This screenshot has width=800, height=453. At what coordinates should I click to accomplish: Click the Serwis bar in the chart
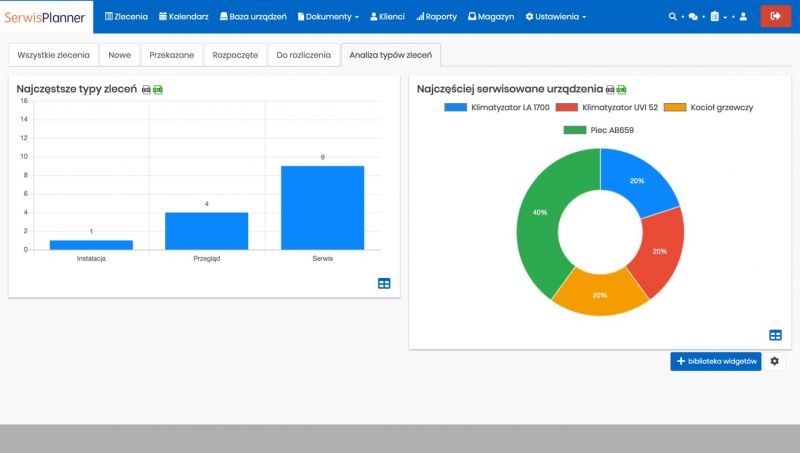(x=322, y=208)
